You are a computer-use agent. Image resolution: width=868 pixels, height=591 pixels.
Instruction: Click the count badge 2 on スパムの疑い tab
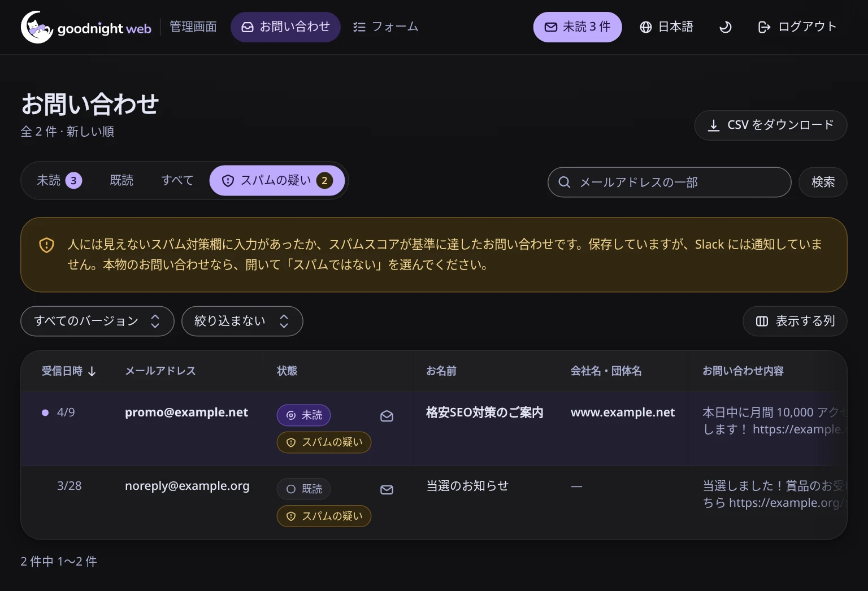pyautogui.click(x=324, y=181)
